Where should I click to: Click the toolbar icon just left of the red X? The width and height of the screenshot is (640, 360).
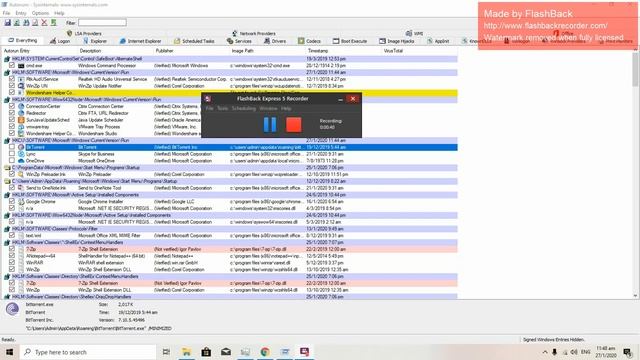(x=35, y=23)
